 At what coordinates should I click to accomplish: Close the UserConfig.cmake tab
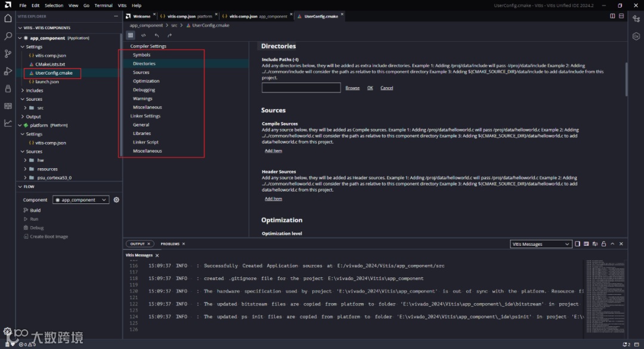coord(342,14)
